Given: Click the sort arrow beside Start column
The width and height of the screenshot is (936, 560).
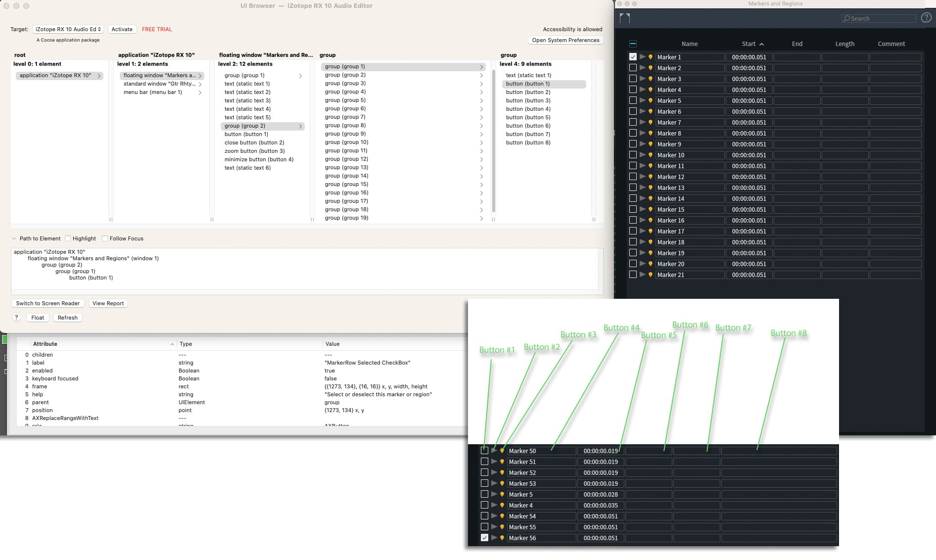Looking at the screenshot, I should pyautogui.click(x=761, y=44).
